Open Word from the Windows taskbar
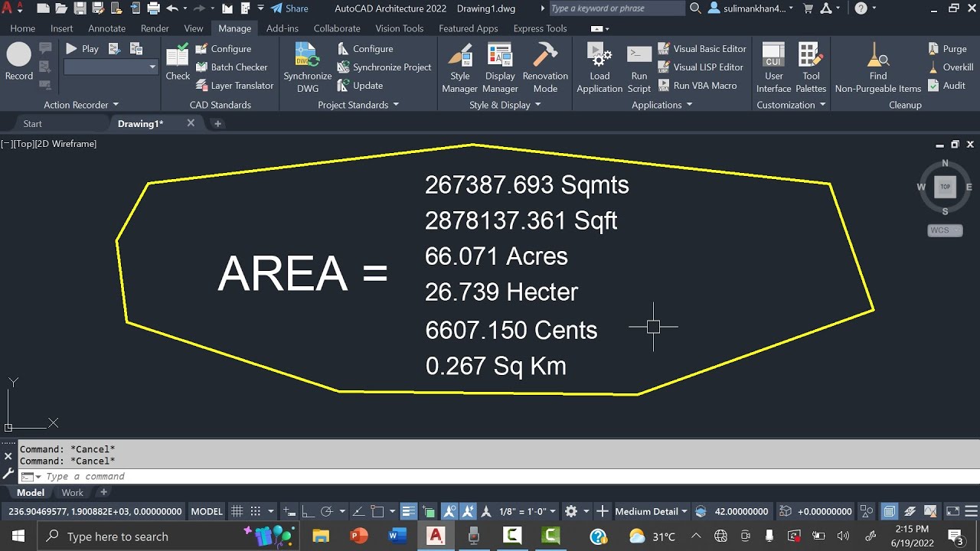Screen dimensions: 980x551 [397, 536]
